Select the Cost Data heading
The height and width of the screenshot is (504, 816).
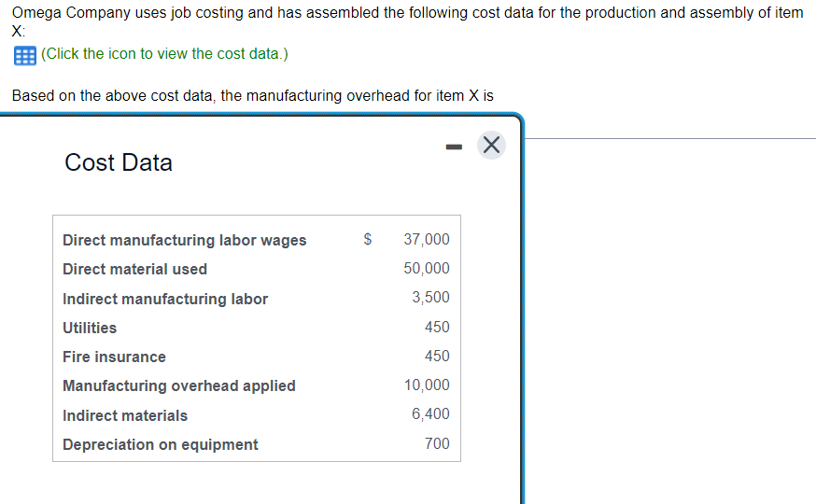(x=119, y=162)
